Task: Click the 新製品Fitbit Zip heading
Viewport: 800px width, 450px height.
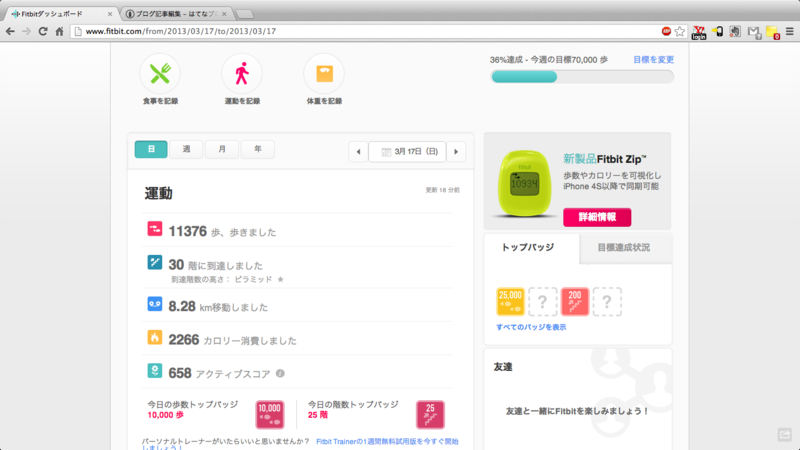Action: [605, 159]
